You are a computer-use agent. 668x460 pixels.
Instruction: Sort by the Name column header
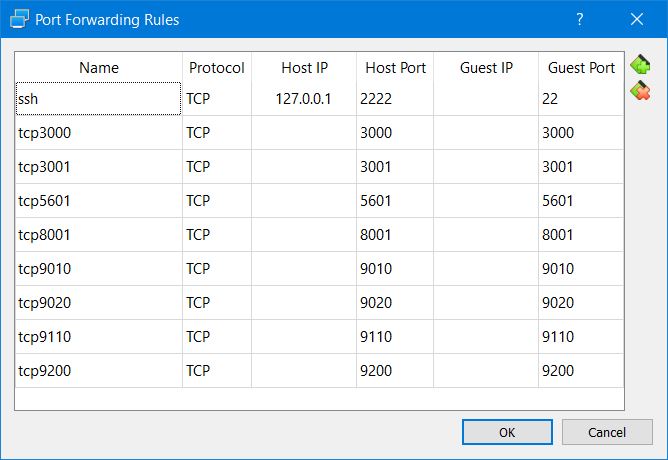pyautogui.click(x=98, y=68)
